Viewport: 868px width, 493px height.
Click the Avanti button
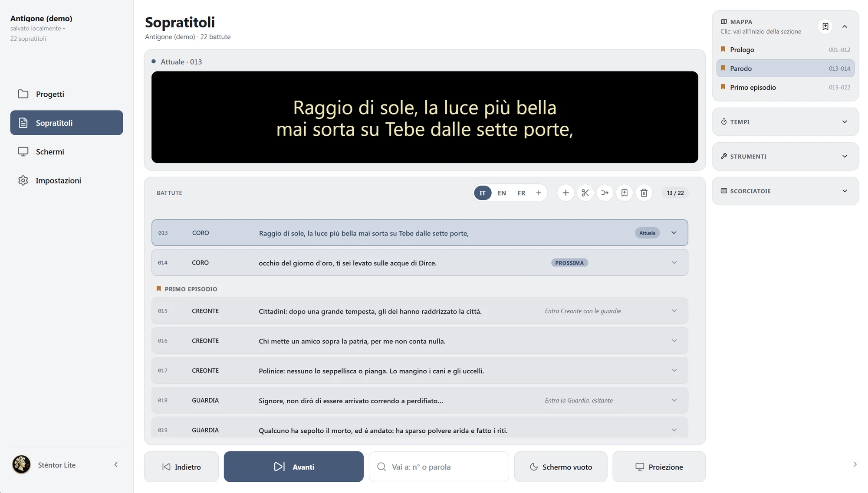pyautogui.click(x=294, y=467)
